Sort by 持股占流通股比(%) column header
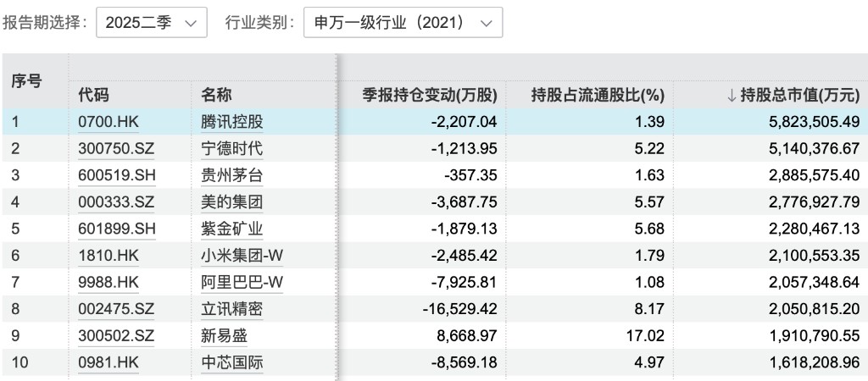868x381 pixels. point(598,95)
